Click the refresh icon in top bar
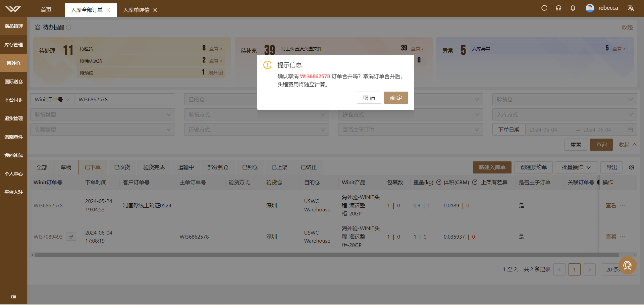This screenshot has height=305, width=644. tap(544, 8)
